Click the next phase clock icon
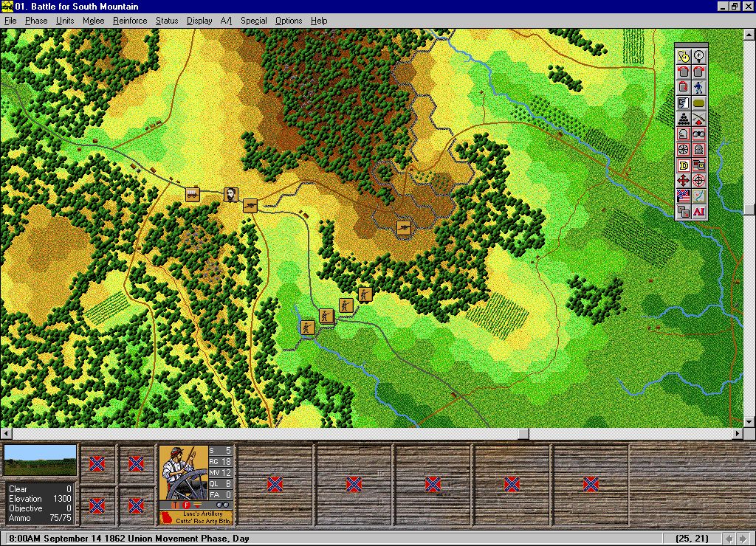756x546 pixels. tap(683, 56)
